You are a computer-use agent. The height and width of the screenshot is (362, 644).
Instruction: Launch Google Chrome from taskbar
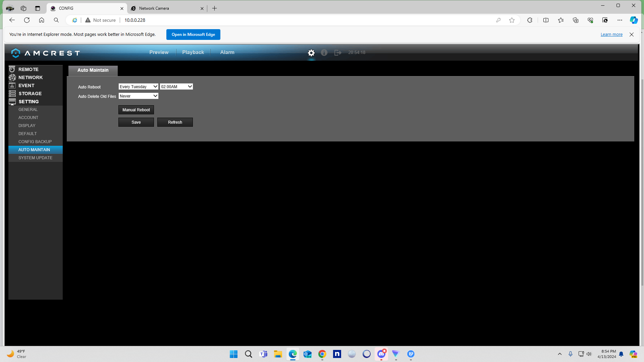click(322, 354)
